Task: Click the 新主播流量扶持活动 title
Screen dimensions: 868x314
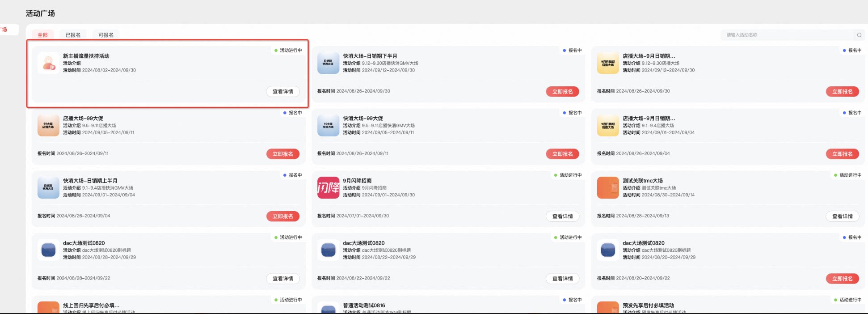Action: (x=86, y=56)
